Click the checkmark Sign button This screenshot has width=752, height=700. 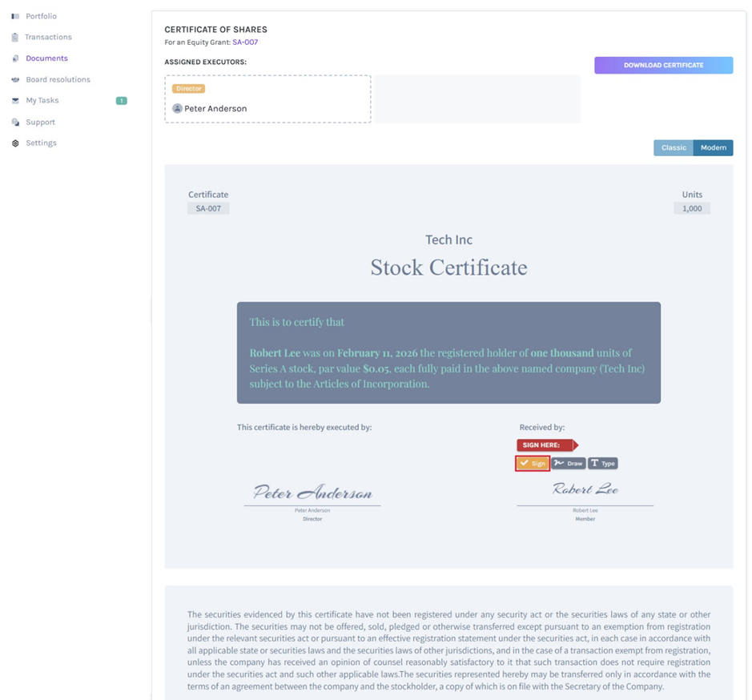532,463
